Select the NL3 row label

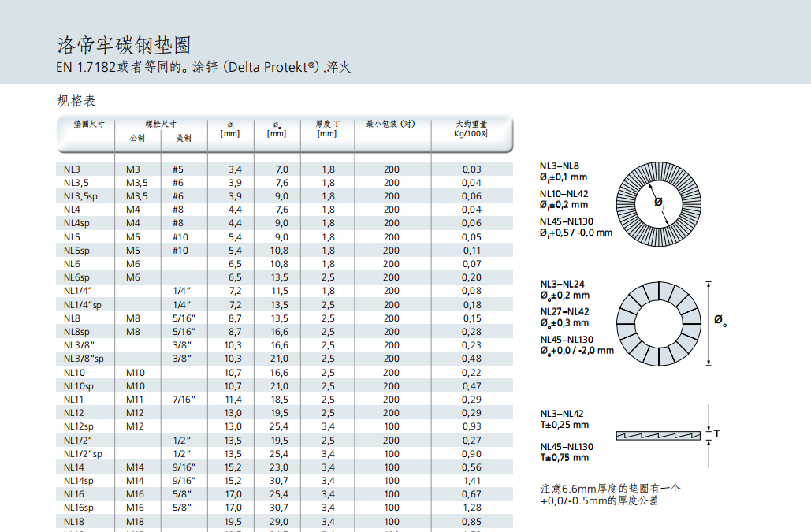coord(72,169)
